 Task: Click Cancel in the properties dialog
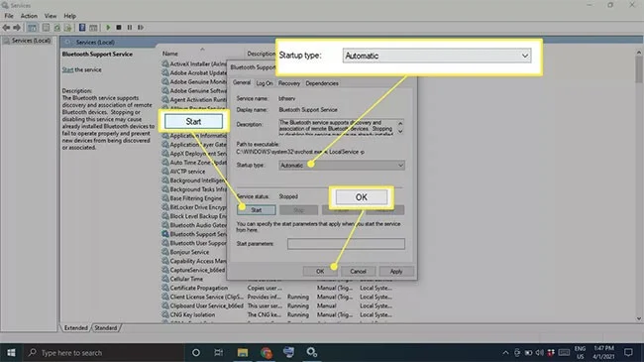pyautogui.click(x=358, y=271)
